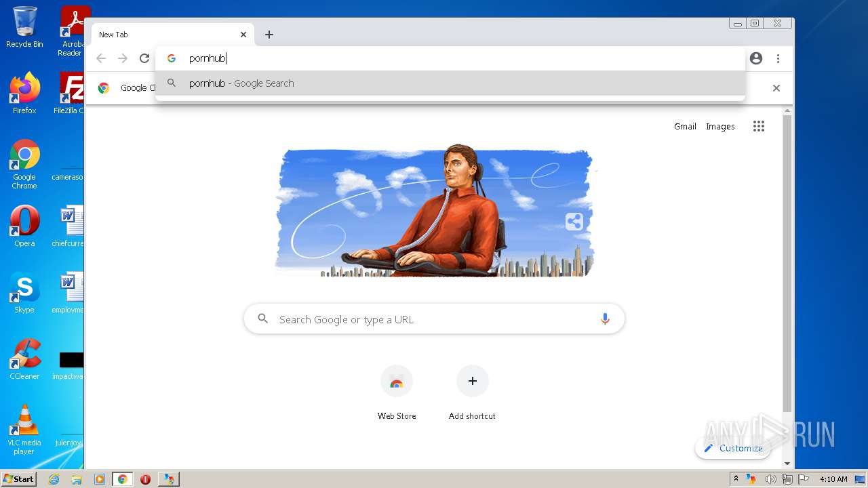Click the voice search microphone icon

605,319
